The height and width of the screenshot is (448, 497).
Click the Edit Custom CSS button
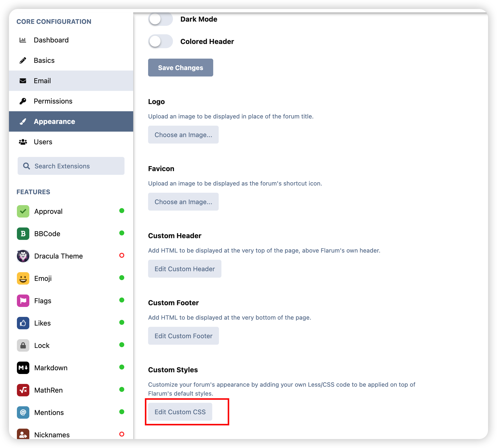(x=180, y=412)
